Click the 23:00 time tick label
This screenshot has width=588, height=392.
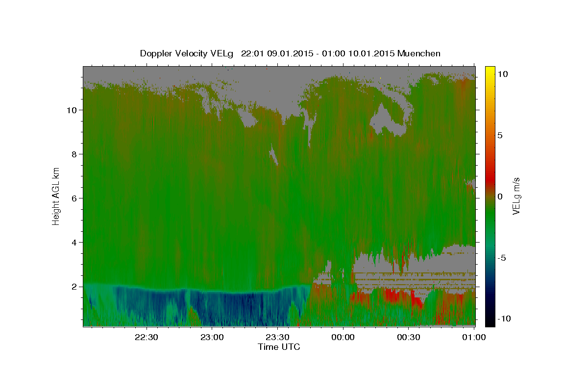(212, 337)
